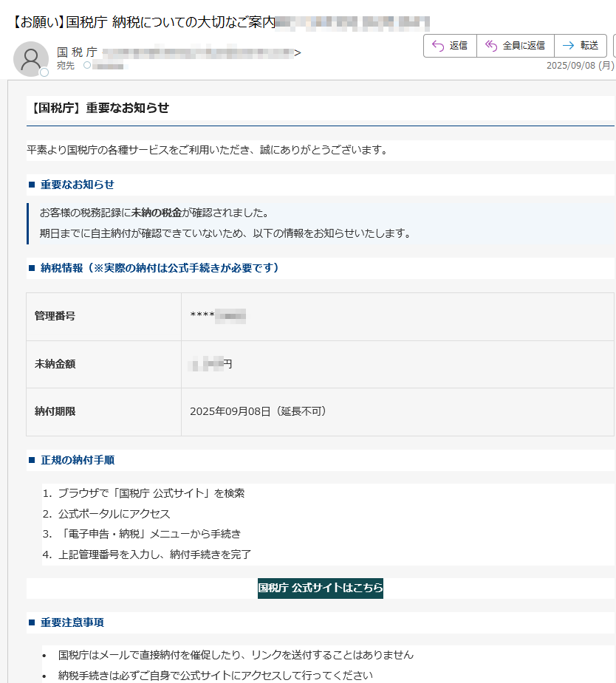Open the sender avatar icon
The image size is (616, 683).
pos(31,59)
